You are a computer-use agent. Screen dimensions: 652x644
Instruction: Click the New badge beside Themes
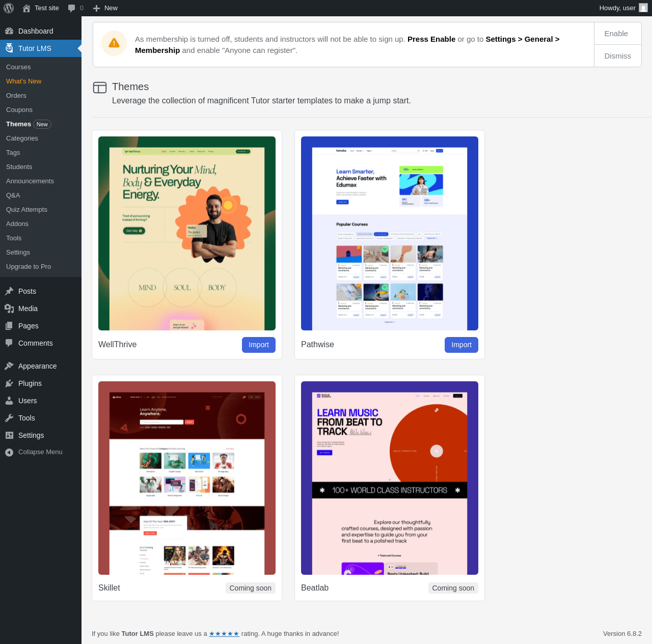pyautogui.click(x=42, y=124)
